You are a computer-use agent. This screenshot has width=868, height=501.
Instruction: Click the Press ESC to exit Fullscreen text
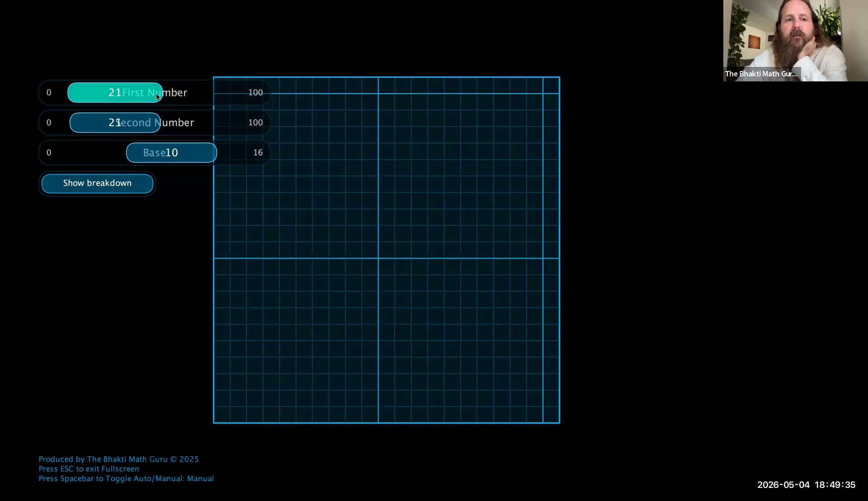click(x=89, y=469)
